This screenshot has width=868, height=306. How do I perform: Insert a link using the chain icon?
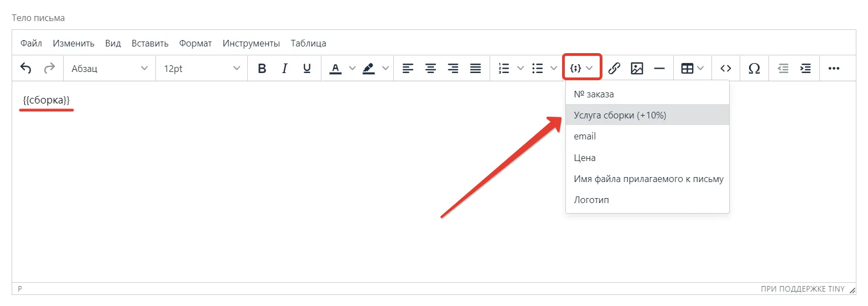pyautogui.click(x=614, y=68)
